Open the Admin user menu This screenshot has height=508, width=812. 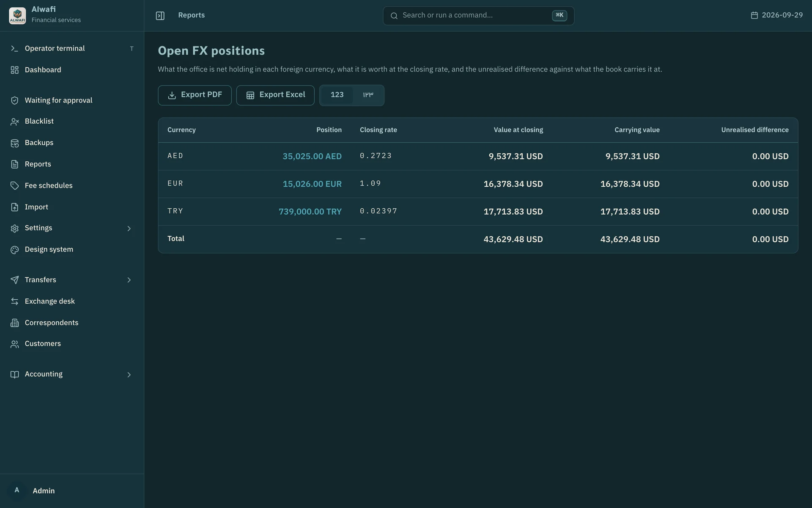coord(72,491)
